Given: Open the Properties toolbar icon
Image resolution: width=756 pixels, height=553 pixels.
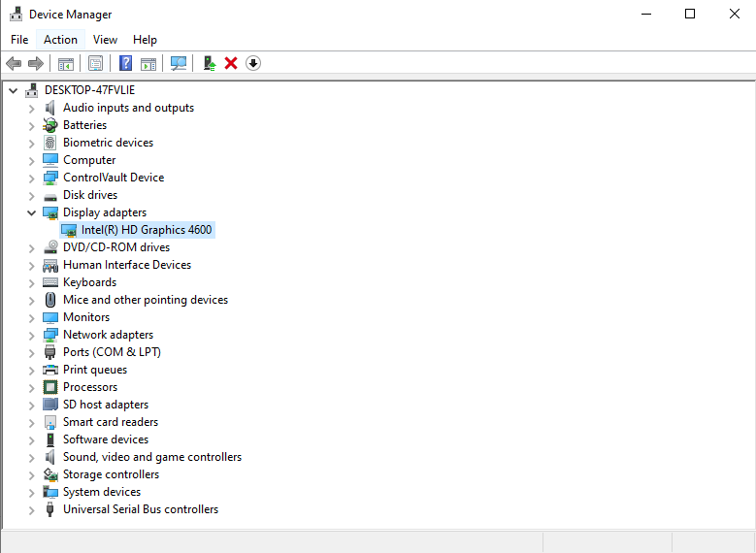Looking at the screenshot, I should point(95,63).
